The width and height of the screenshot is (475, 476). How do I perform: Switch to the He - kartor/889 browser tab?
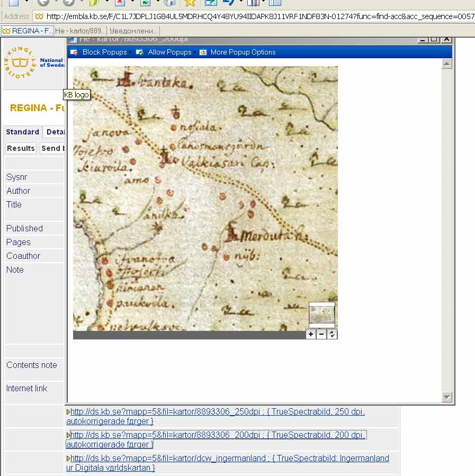pyautogui.click(x=80, y=31)
